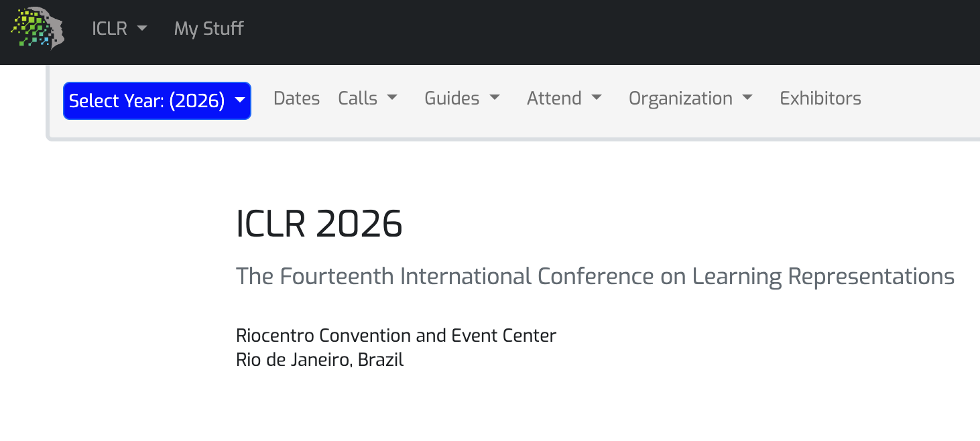Screen dimensions: 980x441
Task: Go to My Stuff
Action: click(208, 29)
